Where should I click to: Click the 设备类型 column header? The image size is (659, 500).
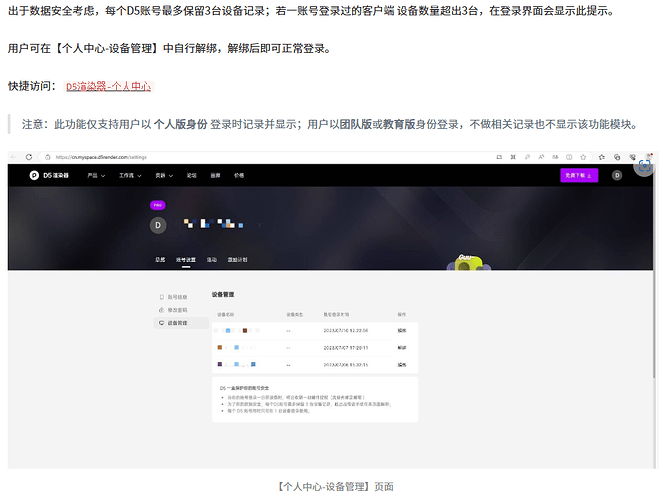[x=295, y=315]
